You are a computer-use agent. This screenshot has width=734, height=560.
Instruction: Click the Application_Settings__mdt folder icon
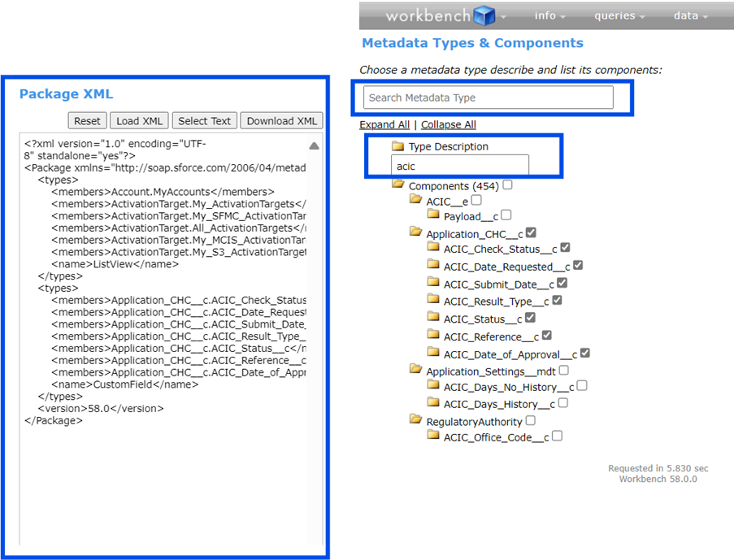[x=415, y=369]
